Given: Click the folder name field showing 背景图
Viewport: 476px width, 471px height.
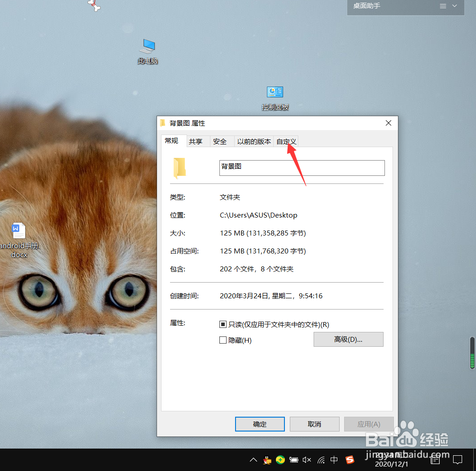Looking at the screenshot, I should (x=301, y=168).
